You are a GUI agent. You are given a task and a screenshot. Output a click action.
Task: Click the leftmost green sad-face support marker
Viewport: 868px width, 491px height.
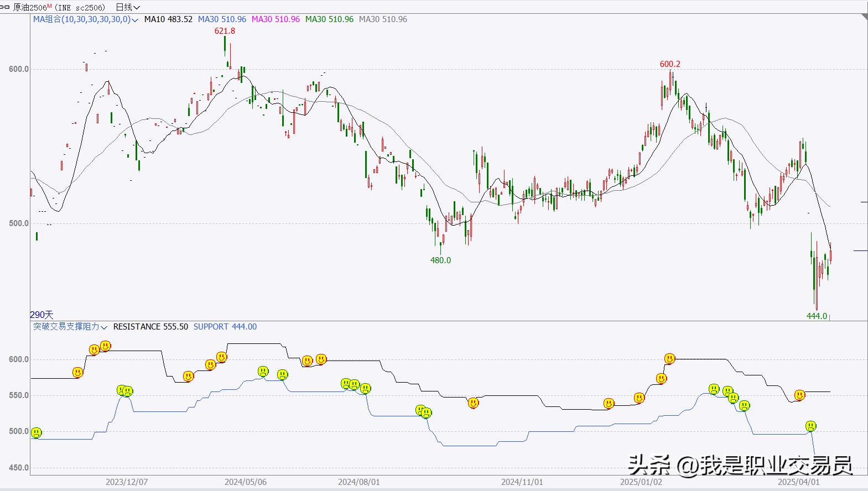click(x=36, y=432)
